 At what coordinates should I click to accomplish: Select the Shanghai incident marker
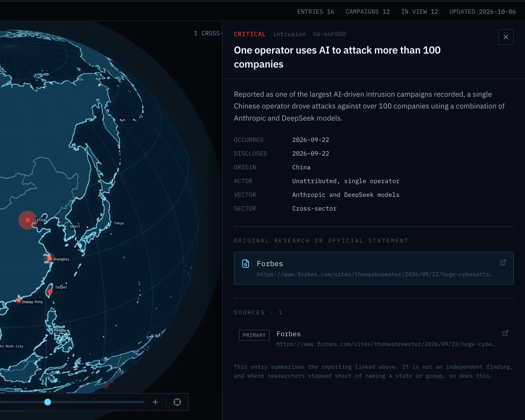[50, 259]
